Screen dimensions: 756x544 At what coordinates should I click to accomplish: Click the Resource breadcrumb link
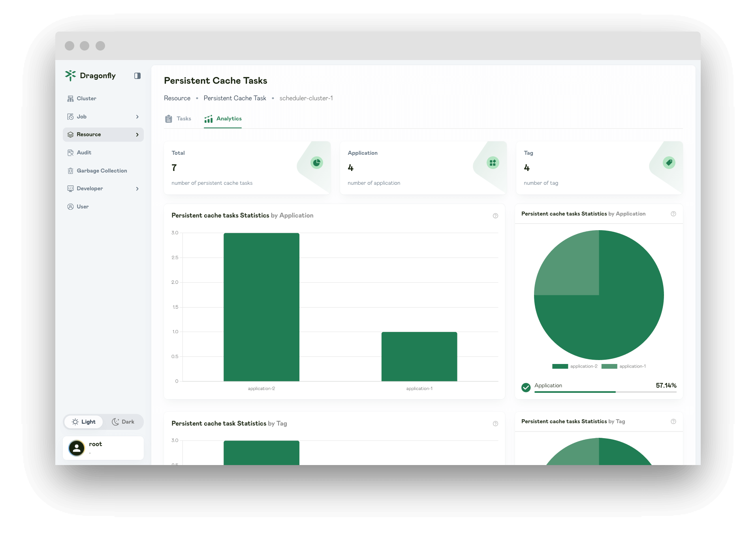(177, 98)
